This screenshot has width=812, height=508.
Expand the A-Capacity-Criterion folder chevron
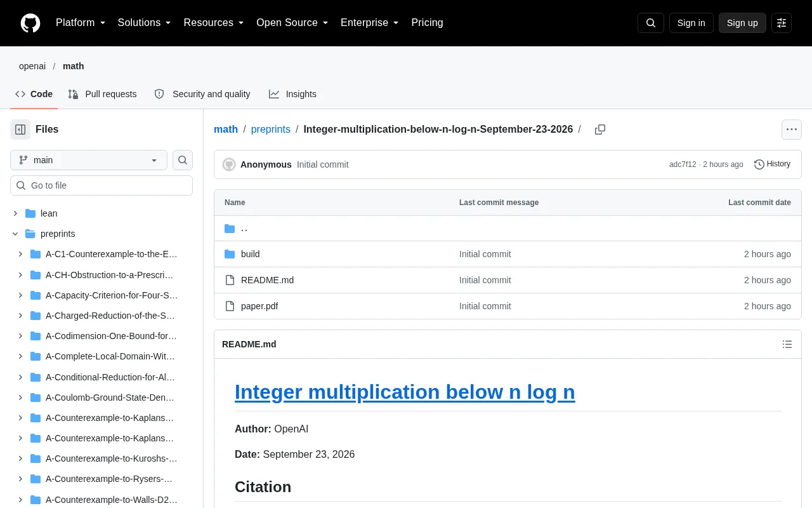coord(20,295)
